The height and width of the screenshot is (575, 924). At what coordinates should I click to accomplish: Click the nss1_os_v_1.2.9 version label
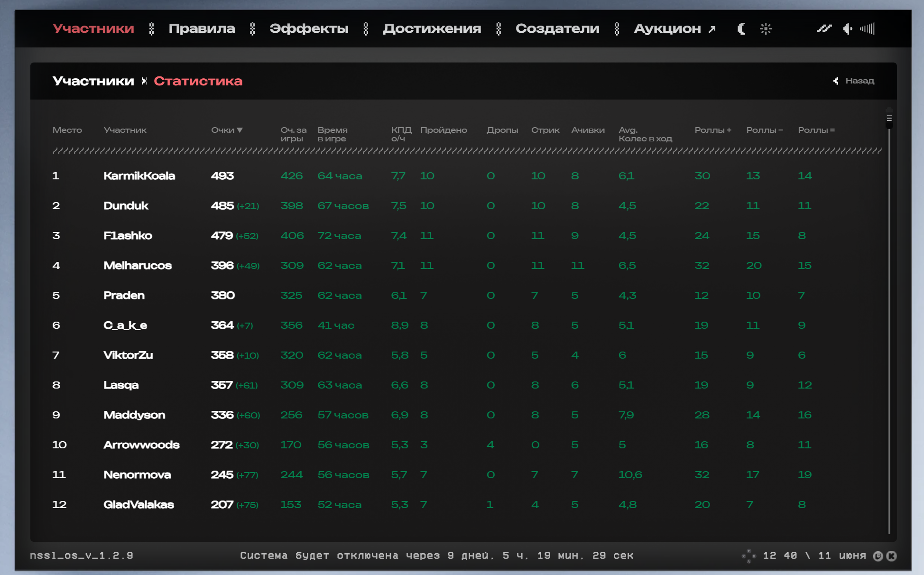click(x=82, y=556)
